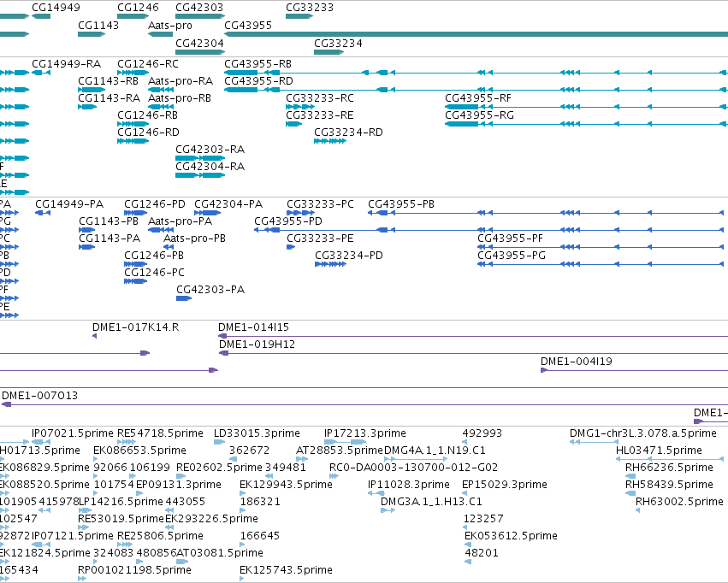Click clone DME1-014I15 label
Image resolution: width=728 pixels, height=583 pixels.
pyautogui.click(x=253, y=327)
